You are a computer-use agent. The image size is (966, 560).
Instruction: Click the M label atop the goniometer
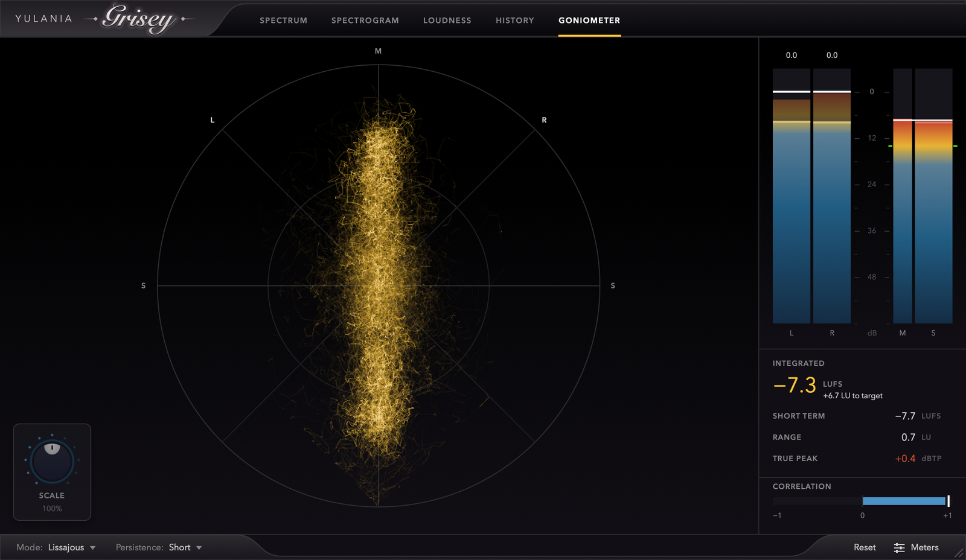click(378, 51)
